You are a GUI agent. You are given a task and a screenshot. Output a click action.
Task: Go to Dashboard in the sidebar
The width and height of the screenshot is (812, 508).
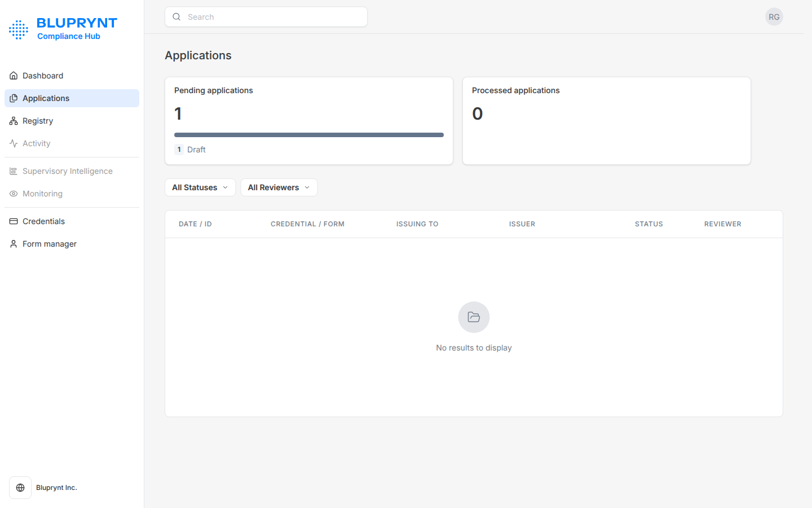coord(72,76)
